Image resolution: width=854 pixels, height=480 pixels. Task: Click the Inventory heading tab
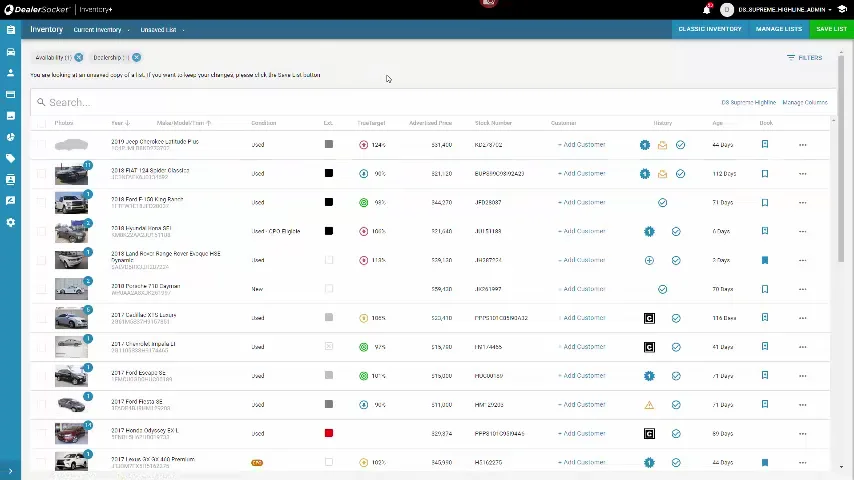[46, 29]
